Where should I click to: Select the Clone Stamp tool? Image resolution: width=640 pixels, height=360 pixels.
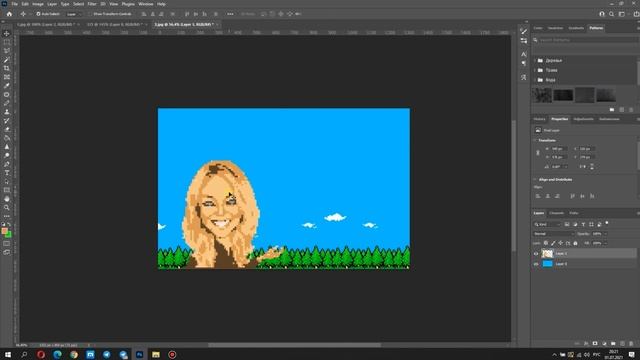(x=7, y=112)
